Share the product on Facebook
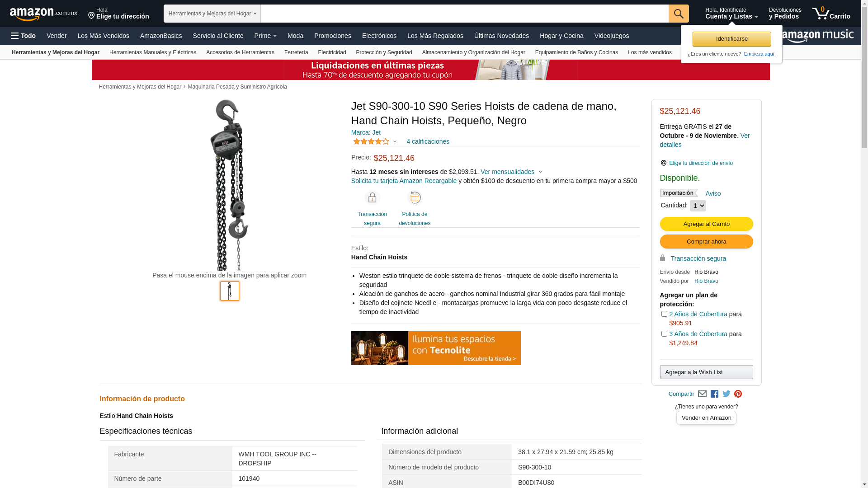Screen dimensions: 868x488 tap(714, 394)
